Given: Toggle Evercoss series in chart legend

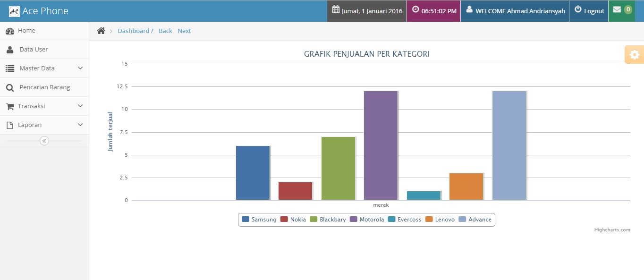Looking at the screenshot, I should click(x=404, y=219).
